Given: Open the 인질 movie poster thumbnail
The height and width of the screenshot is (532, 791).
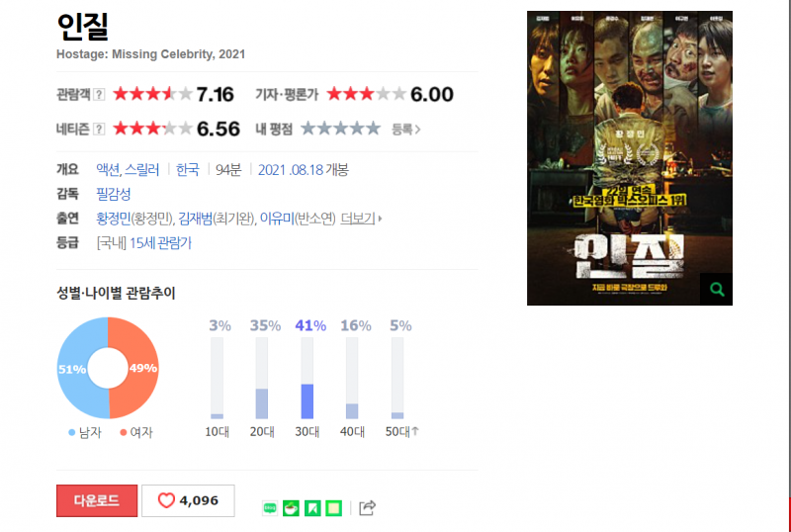Looking at the screenshot, I should click(630, 158).
